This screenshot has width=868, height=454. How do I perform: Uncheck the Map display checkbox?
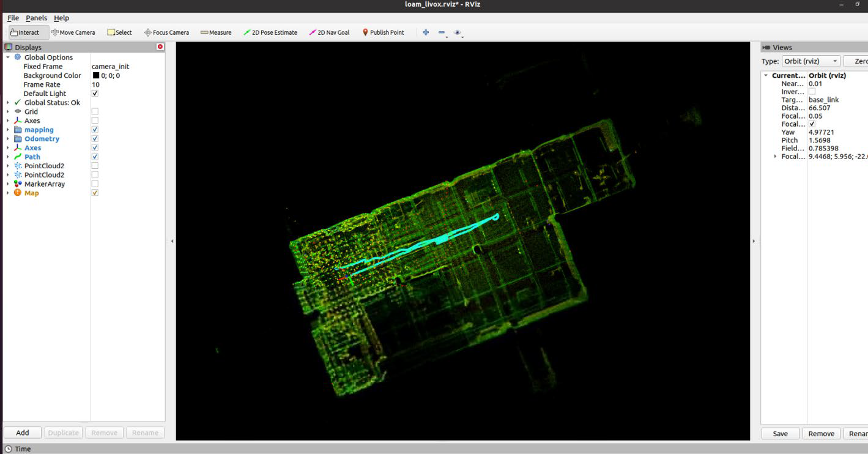pyautogui.click(x=95, y=193)
